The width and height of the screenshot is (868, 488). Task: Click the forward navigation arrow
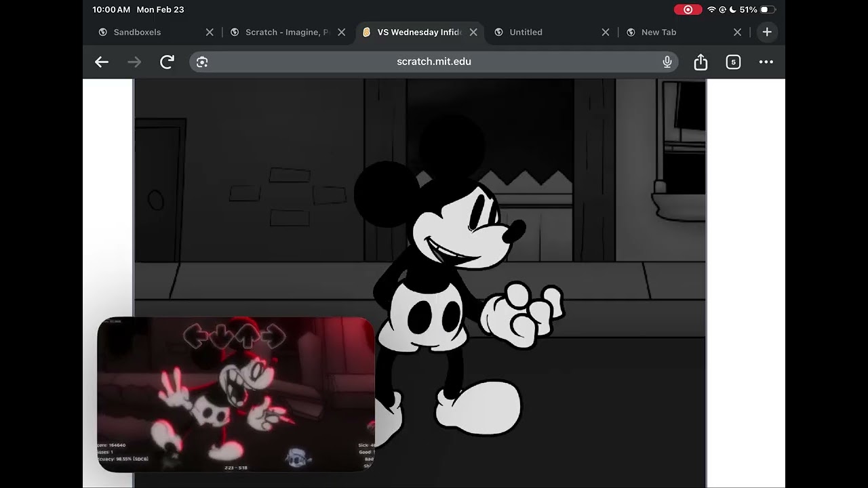pyautogui.click(x=134, y=62)
